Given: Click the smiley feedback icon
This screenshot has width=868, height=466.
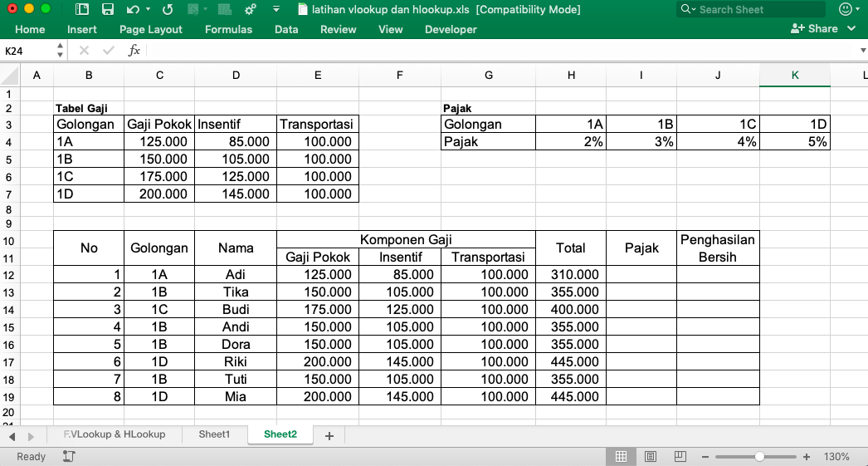Looking at the screenshot, I should tap(846, 9).
